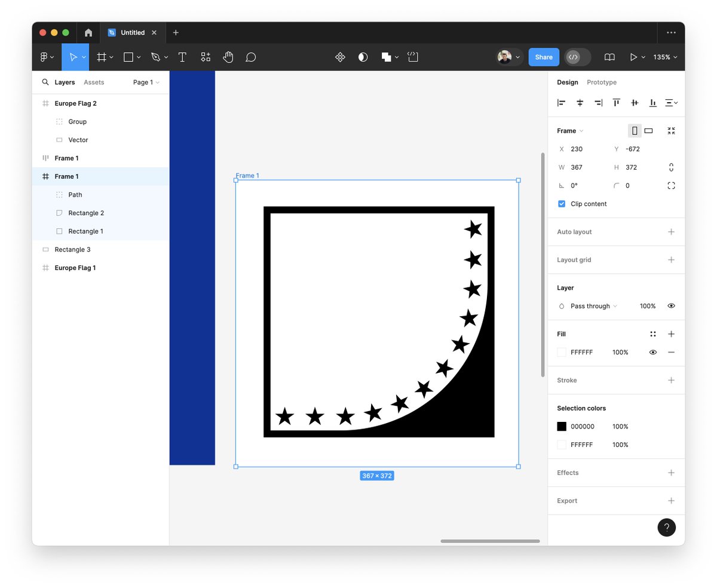This screenshot has width=717, height=588.
Task: Toggle layer visibility eye in Layer section
Action: tap(671, 306)
